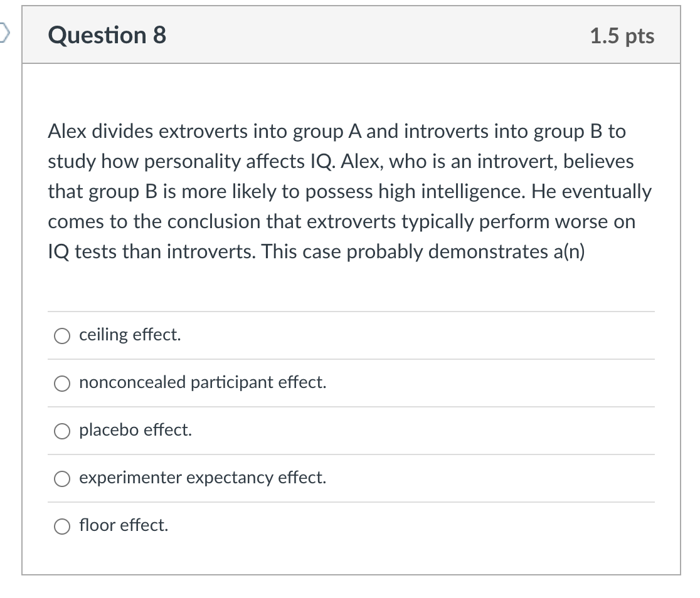Select the radio button for ceiling effect
Image resolution: width=700 pixels, height=598 pixels.
point(62,336)
